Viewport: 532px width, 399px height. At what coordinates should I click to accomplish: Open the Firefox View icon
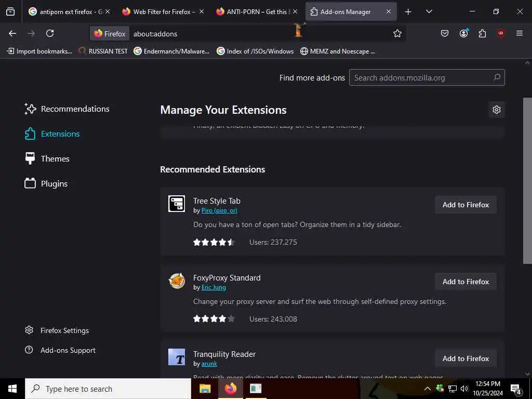(10, 11)
